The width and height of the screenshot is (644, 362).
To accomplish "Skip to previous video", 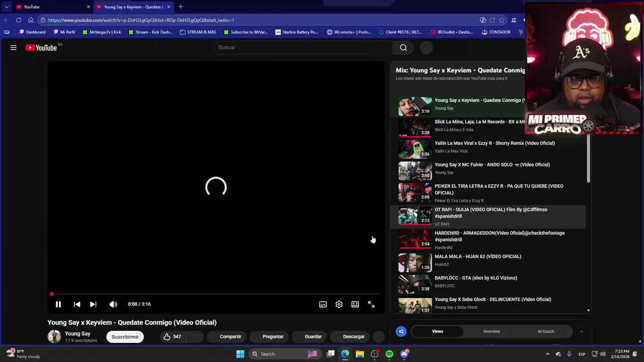I will point(77,304).
